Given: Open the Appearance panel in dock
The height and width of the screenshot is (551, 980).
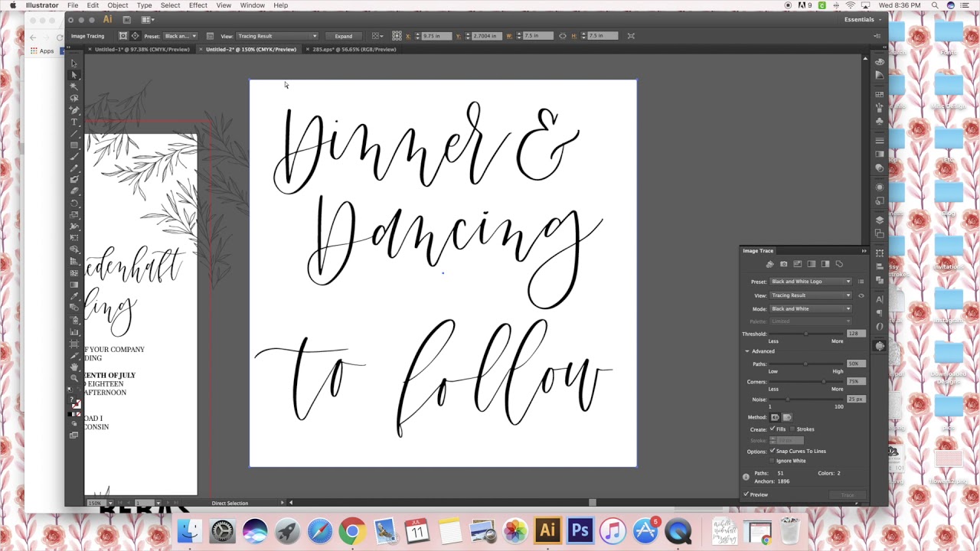Looking at the screenshot, I should pos(880,187).
